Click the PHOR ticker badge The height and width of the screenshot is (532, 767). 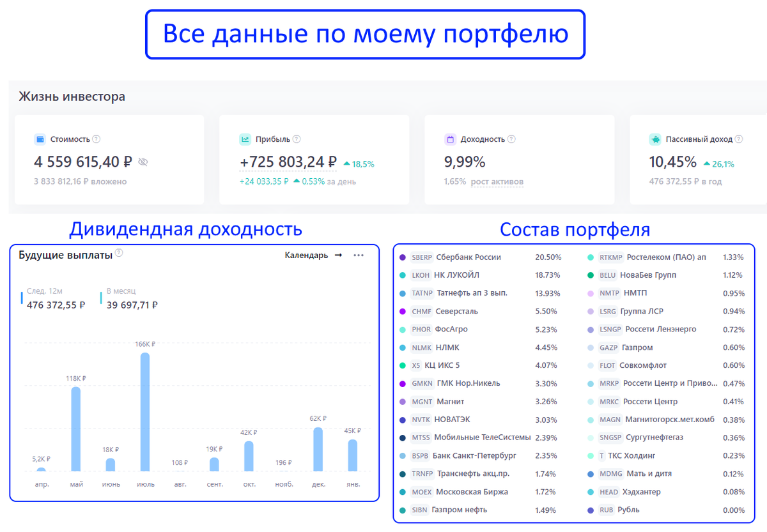[422, 330]
